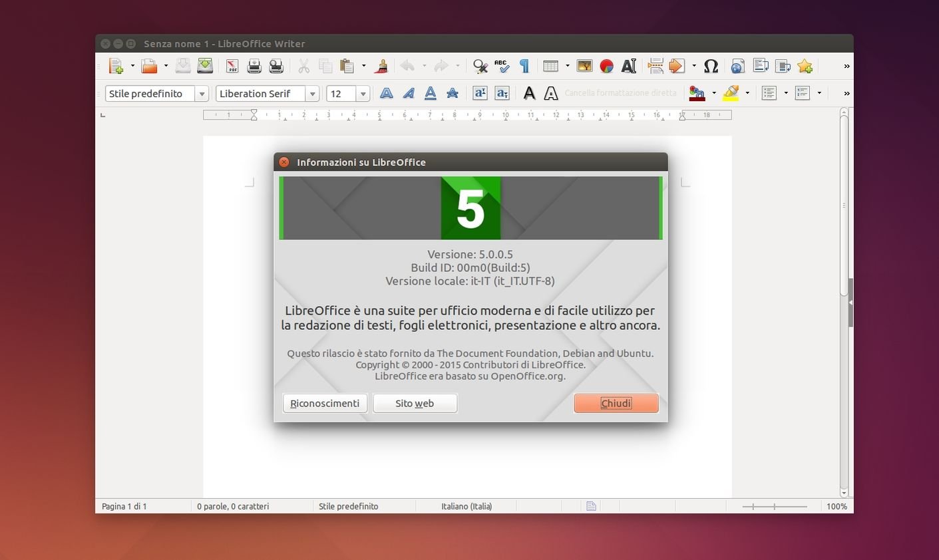Open the Liberation Serif font name dropdown
Screen dimensions: 939x560
(312, 94)
